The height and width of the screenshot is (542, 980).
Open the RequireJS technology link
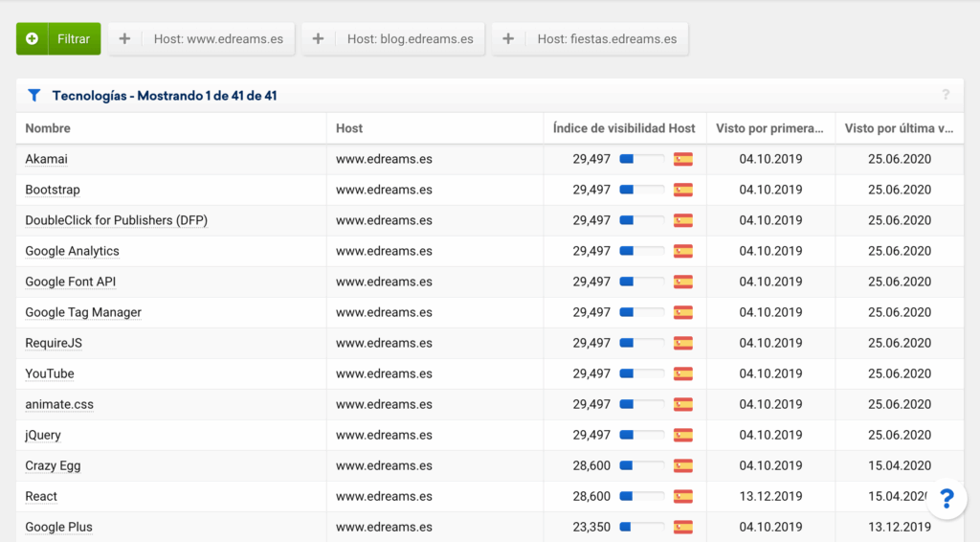pos(54,343)
